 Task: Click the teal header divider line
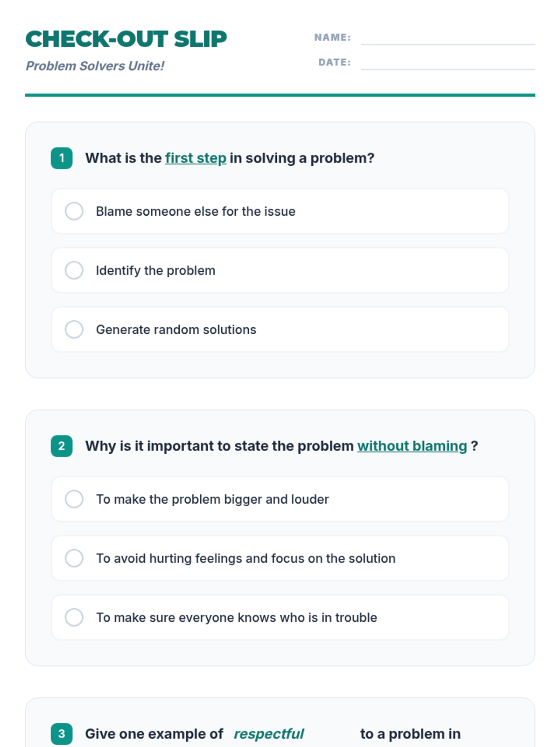(x=280, y=95)
